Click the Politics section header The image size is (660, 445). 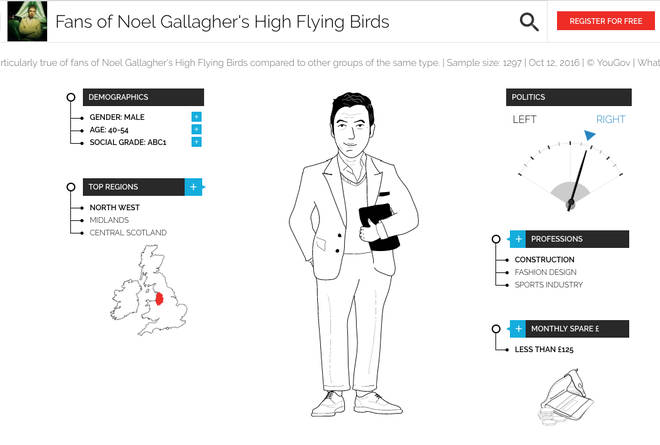pyautogui.click(x=569, y=97)
